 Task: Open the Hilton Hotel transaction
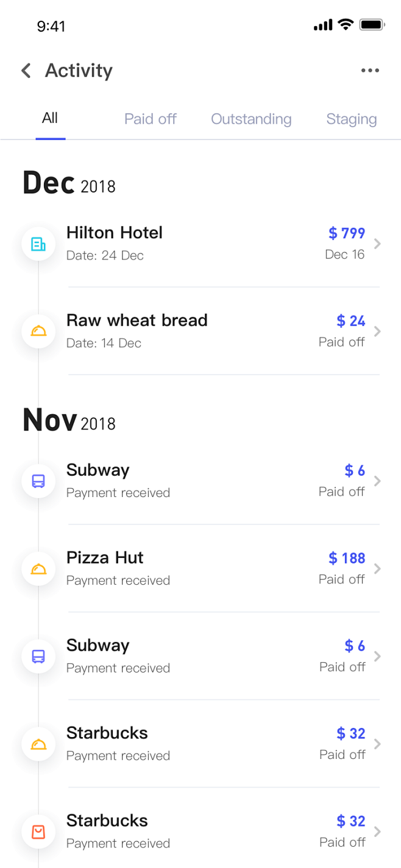[200, 244]
